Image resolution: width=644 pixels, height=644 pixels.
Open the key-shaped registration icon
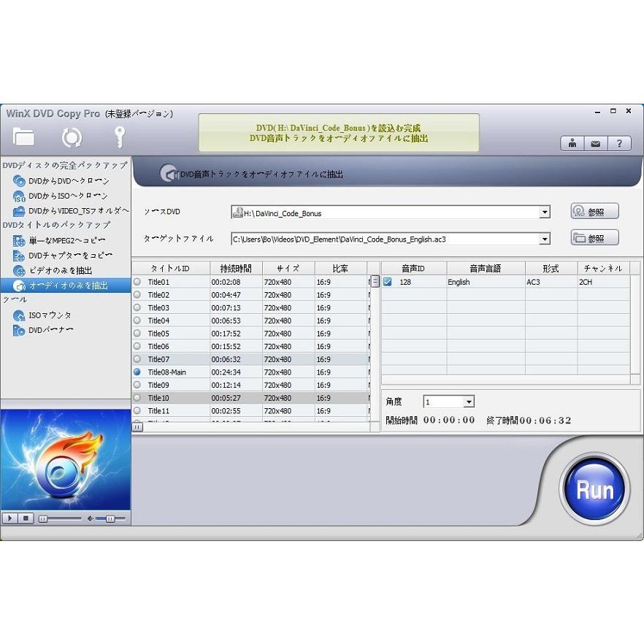[x=119, y=137]
